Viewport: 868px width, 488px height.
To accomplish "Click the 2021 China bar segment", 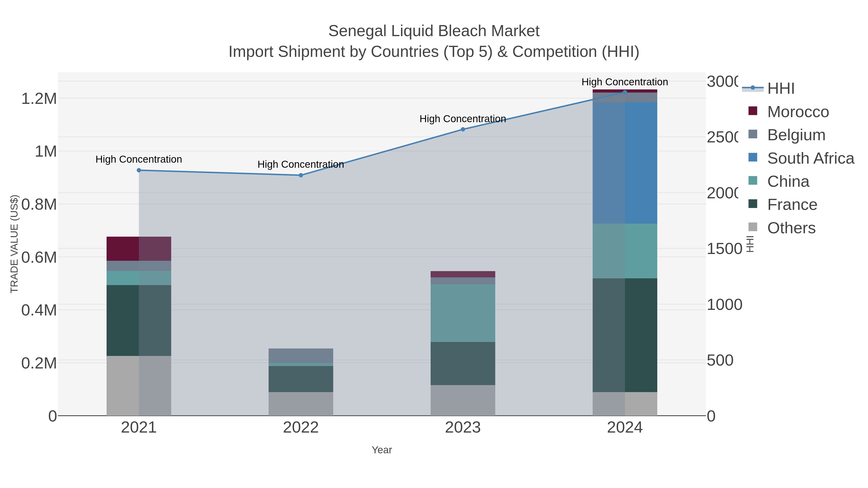I will pos(139,278).
